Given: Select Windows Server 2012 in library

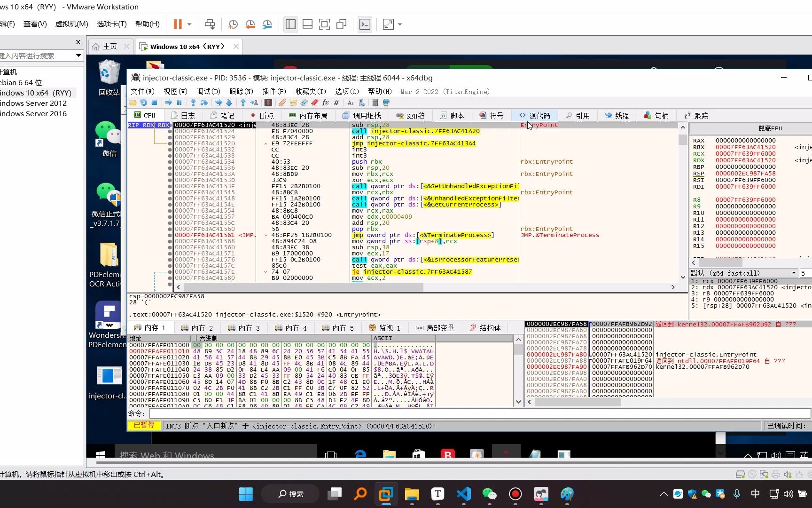Looking at the screenshot, I should pyautogui.click(x=33, y=103).
